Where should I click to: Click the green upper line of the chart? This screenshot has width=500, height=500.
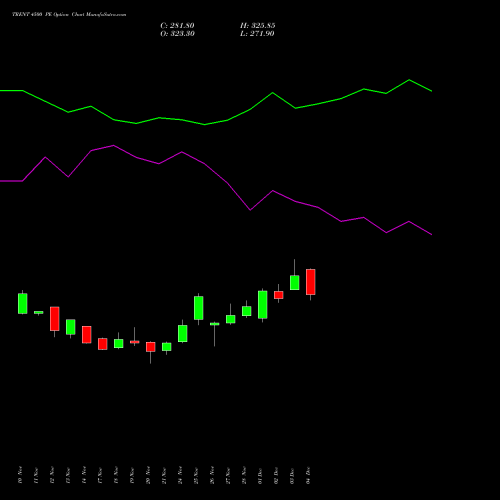point(216,122)
